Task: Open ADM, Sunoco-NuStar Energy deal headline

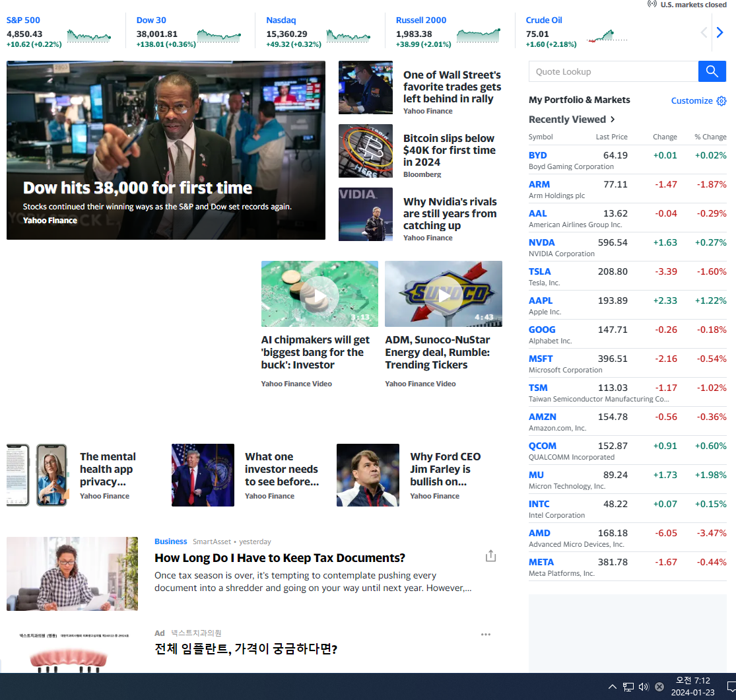Action: (x=438, y=352)
